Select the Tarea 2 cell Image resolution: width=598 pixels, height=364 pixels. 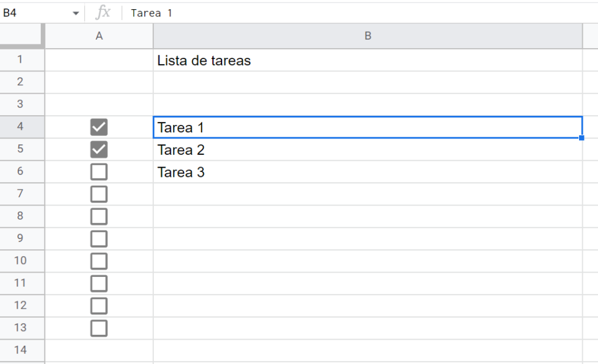tap(367, 149)
